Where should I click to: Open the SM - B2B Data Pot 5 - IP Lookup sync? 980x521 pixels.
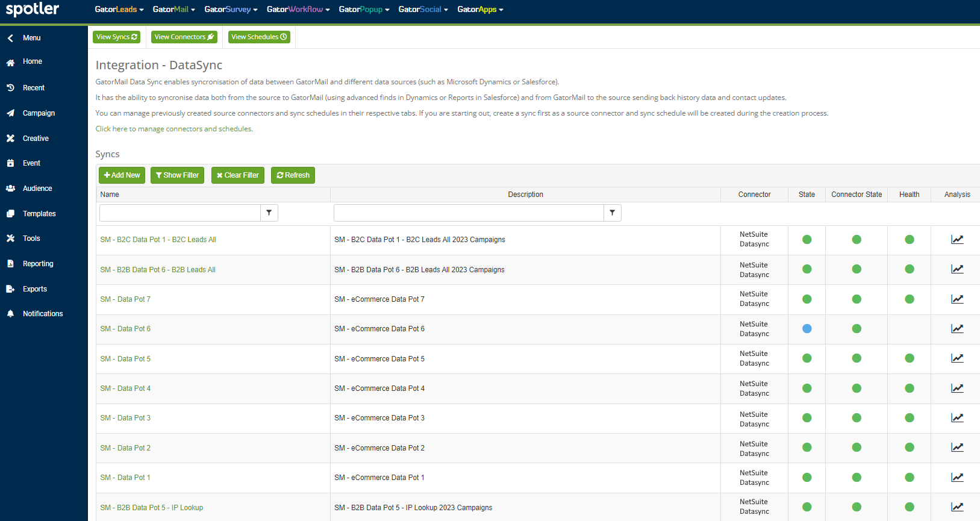pos(151,508)
